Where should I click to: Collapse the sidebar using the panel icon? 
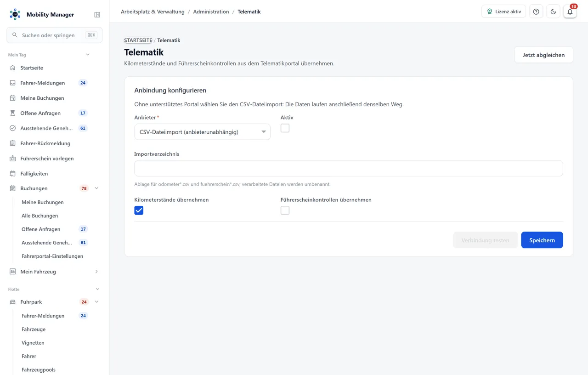point(97,15)
